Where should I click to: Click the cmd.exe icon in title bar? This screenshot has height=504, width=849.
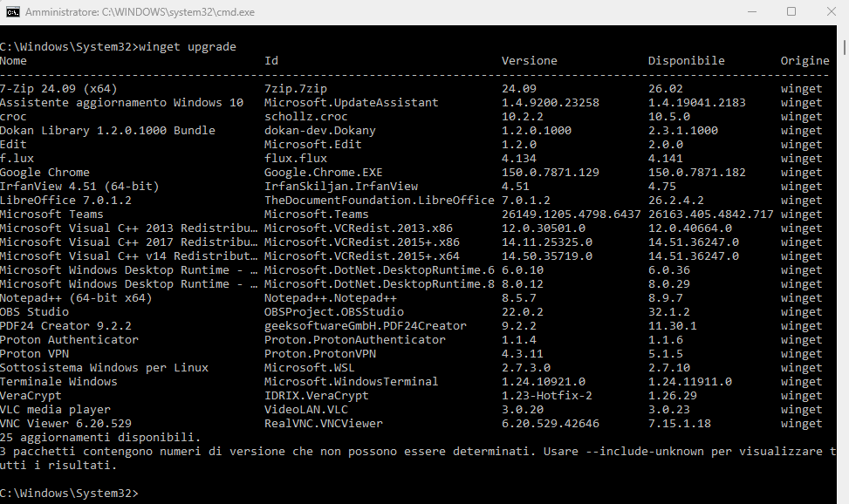pos(13,12)
